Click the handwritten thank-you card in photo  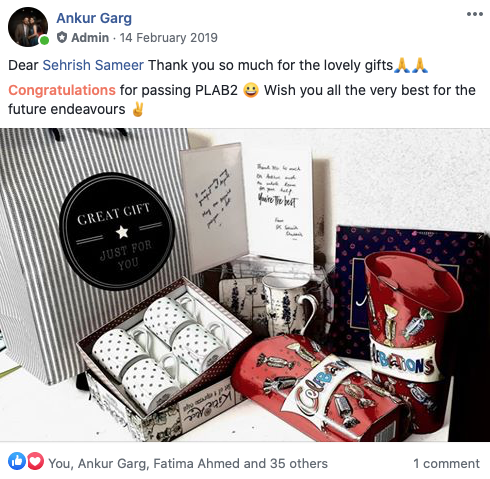279,203
